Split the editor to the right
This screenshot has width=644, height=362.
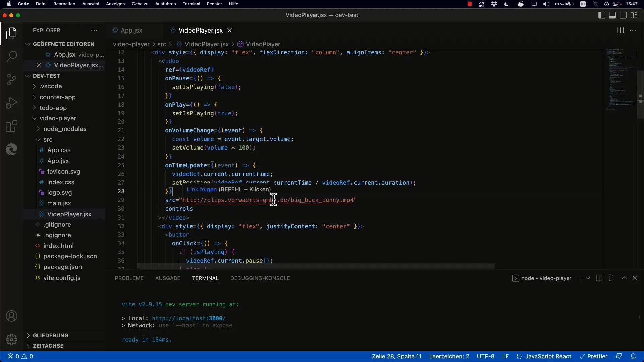(x=620, y=30)
